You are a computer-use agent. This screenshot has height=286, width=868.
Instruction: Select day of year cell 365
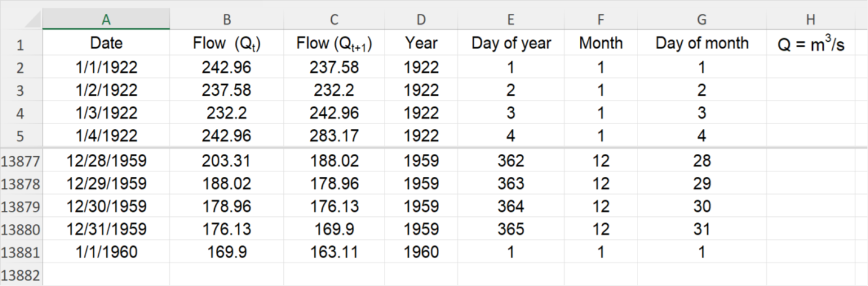click(511, 229)
